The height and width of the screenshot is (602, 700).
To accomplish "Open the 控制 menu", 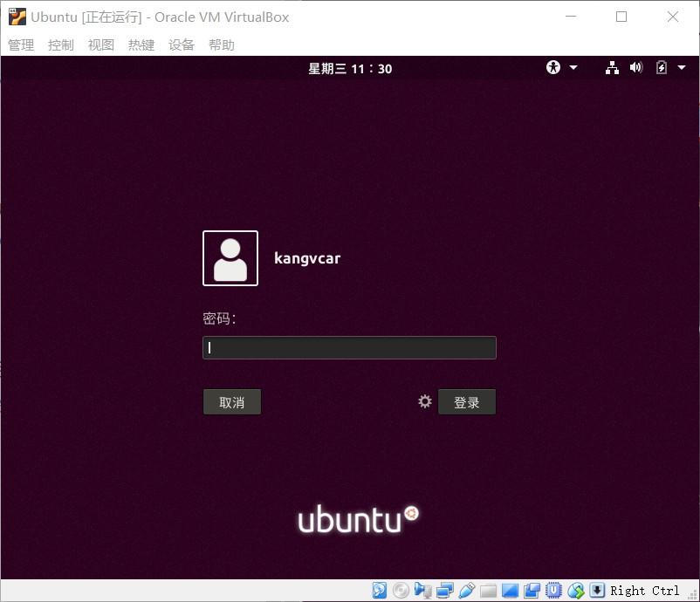I will point(61,44).
